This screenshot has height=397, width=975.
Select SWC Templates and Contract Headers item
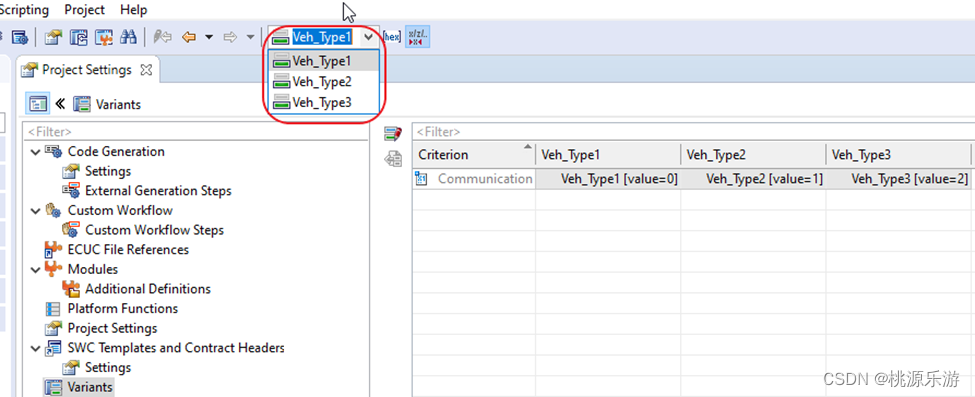pos(176,348)
